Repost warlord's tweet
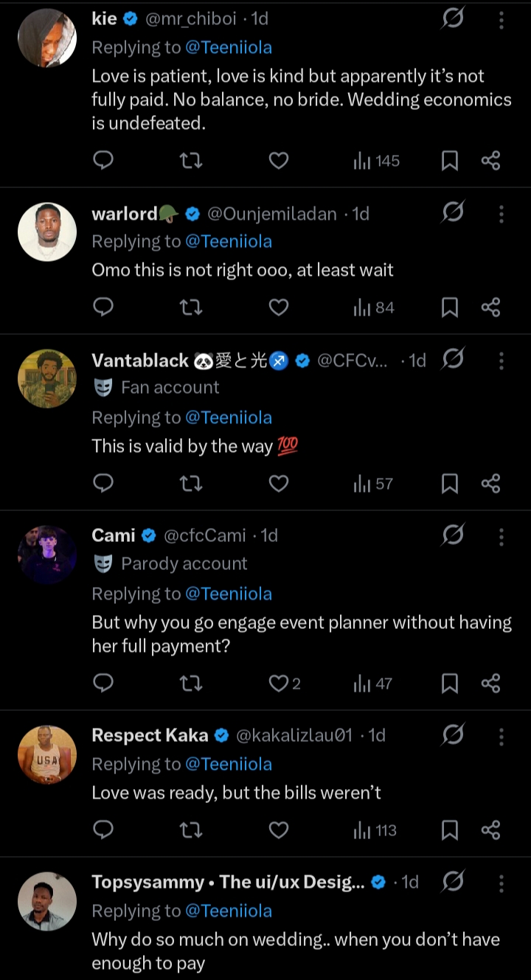This screenshot has width=531, height=980. 191,307
